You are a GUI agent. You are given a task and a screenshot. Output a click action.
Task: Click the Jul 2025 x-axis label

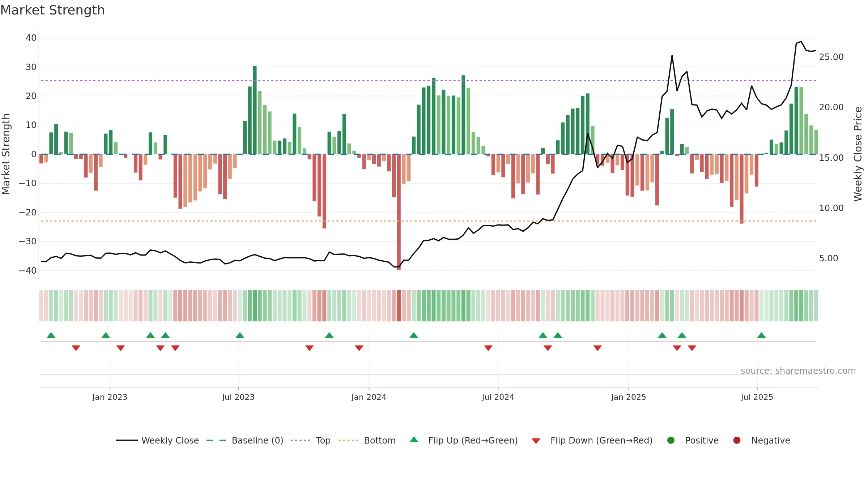tap(757, 397)
